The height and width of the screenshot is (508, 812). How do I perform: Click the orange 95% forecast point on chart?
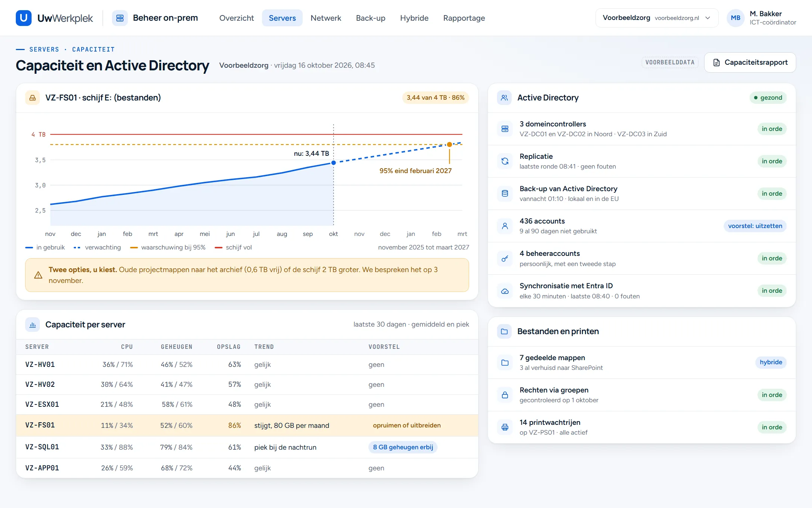(x=449, y=144)
